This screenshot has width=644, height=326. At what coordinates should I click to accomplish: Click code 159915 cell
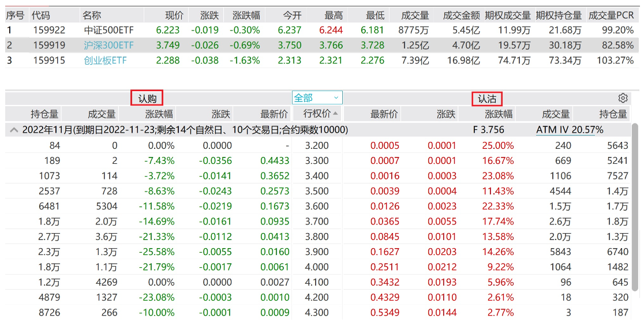click(49, 61)
